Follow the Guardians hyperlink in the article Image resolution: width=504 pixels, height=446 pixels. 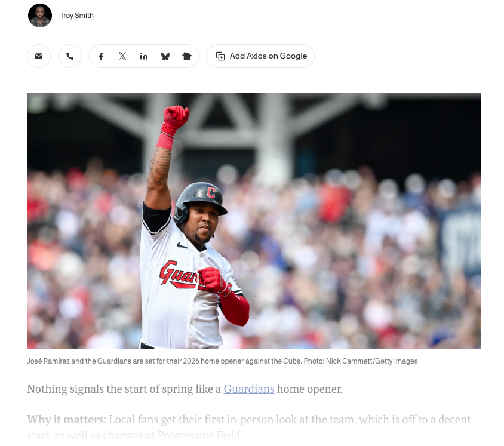pyautogui.click(x=249, y=389)
